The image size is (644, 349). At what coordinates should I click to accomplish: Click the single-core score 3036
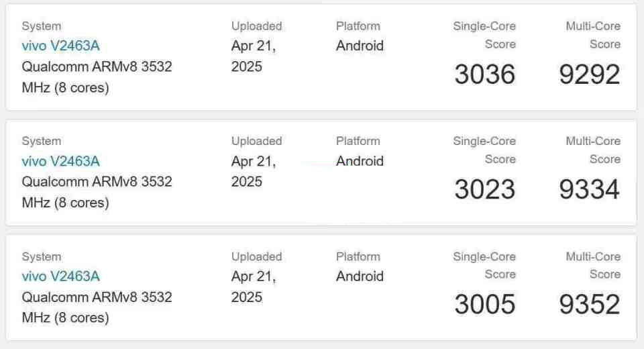point(484,74)
